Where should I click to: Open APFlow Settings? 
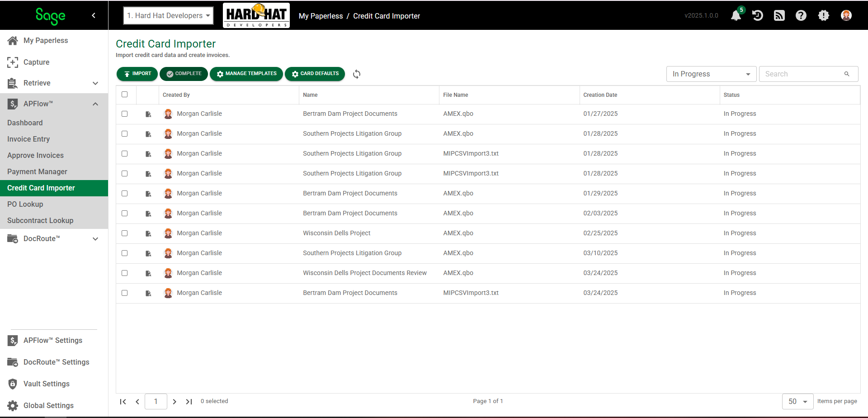click(x=53, y=341)
